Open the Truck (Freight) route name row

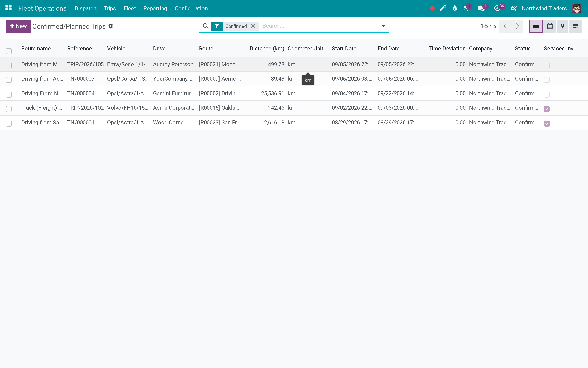pos(42,108)
